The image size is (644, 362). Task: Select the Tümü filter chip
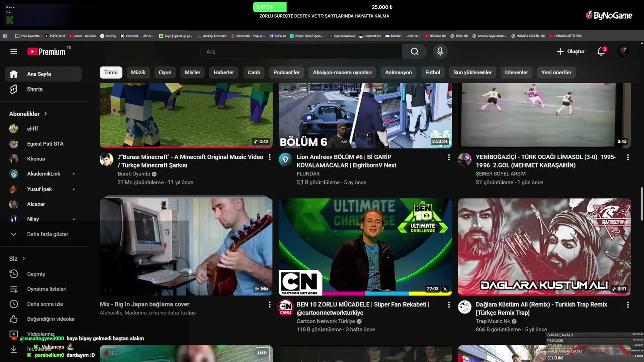tap(111, 72)
